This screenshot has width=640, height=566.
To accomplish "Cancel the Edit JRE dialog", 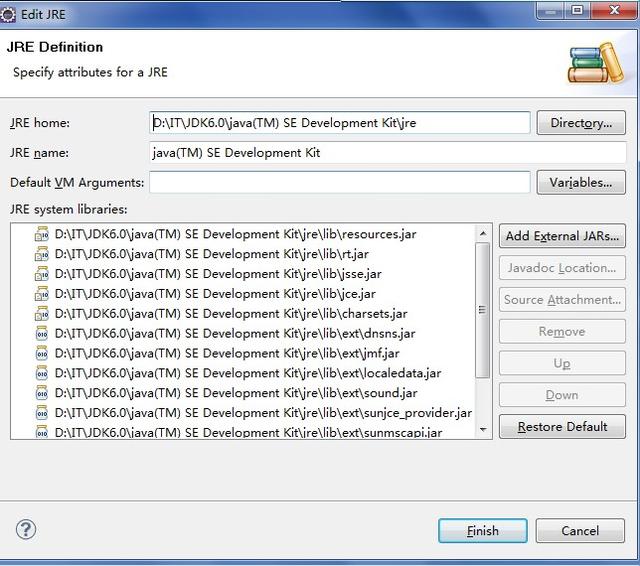I will [x=580, y=531].
